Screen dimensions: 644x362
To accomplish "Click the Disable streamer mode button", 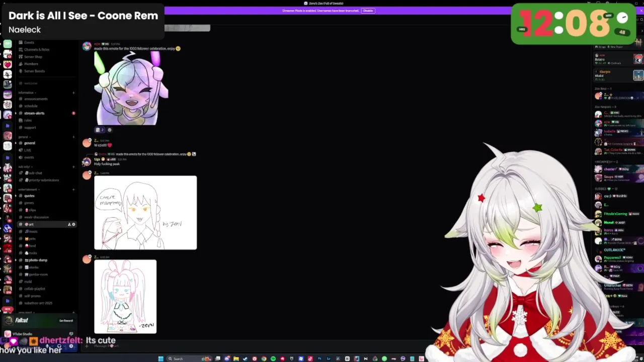I will (x=368, y=11).
